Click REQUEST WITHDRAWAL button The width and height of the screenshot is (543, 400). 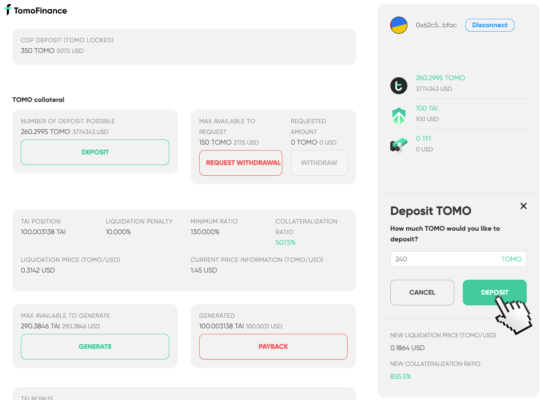pyautogui.click(x=241, y=163)
